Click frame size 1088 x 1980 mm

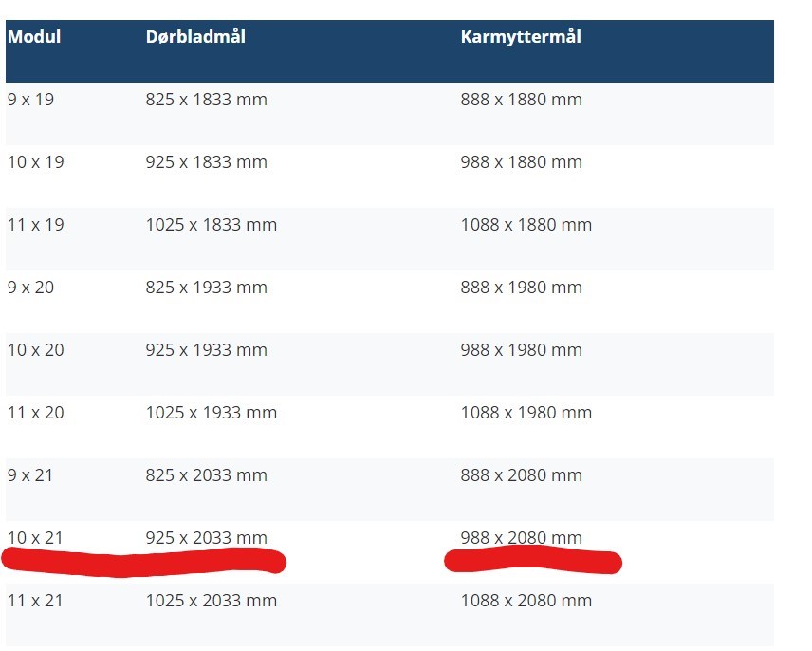(x=526, y=413)
